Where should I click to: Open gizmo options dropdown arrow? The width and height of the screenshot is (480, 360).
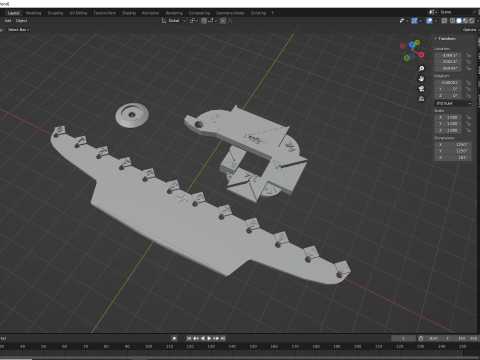(420, 21)
